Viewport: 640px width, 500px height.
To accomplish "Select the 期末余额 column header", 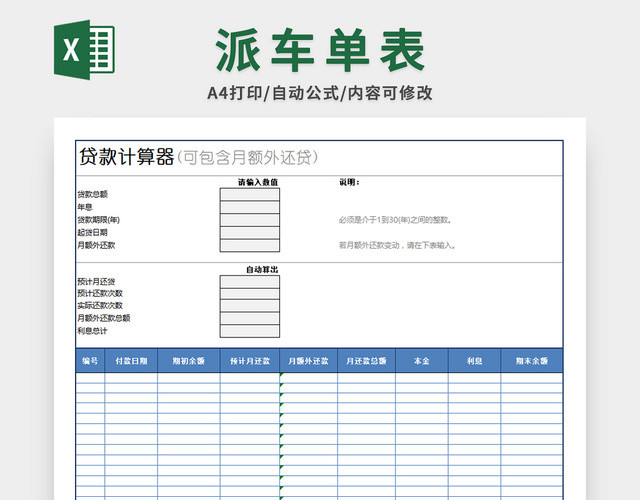I will (531, 361).
